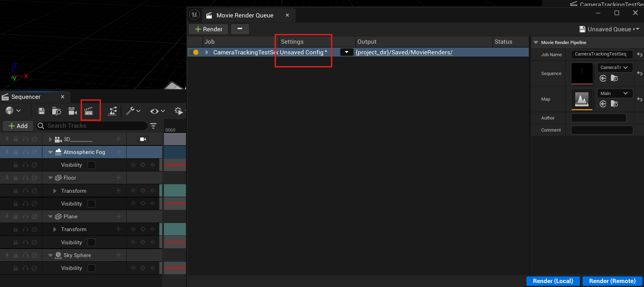Click the Render add-job button
Image resolution: width=644 pixels, height=287 pixels.
[x=208, y=29]
